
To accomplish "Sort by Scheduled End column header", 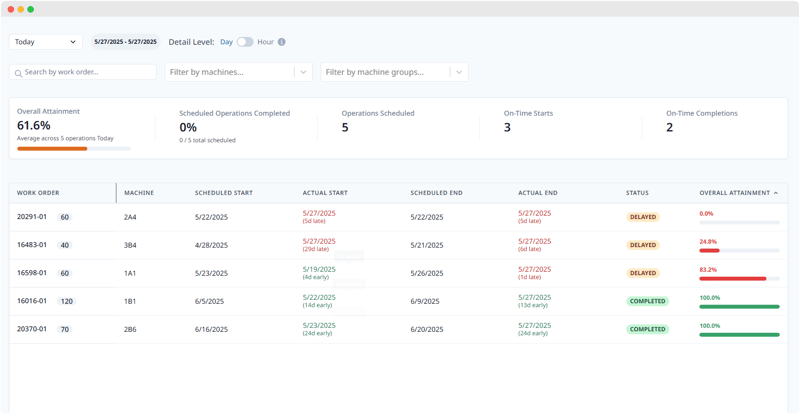I will click(436, 193).
